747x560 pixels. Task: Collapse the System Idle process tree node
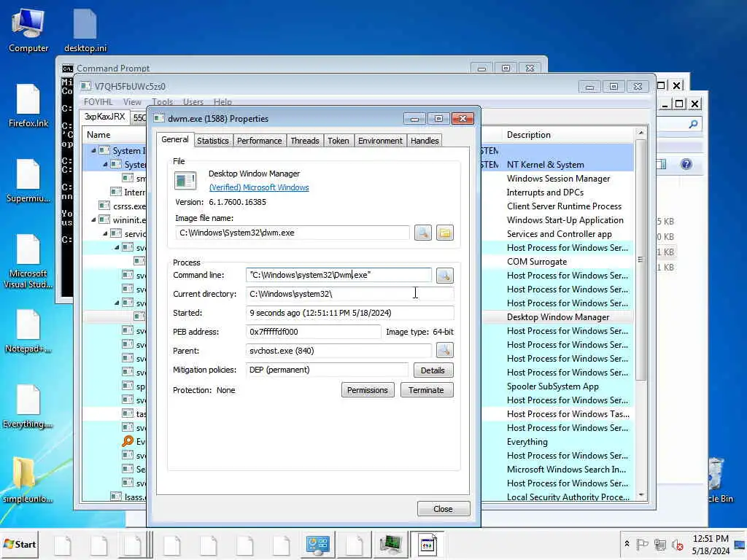pyautogui.click(x=93, y=150)
